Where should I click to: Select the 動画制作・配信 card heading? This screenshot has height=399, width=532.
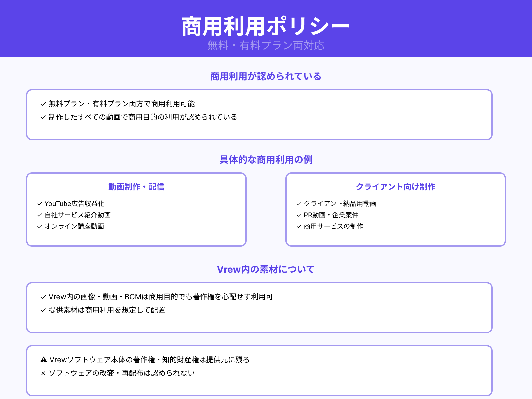pos(136,187)
